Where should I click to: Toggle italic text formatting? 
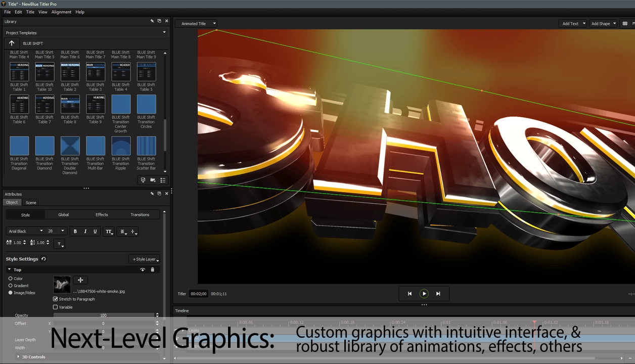85,231
